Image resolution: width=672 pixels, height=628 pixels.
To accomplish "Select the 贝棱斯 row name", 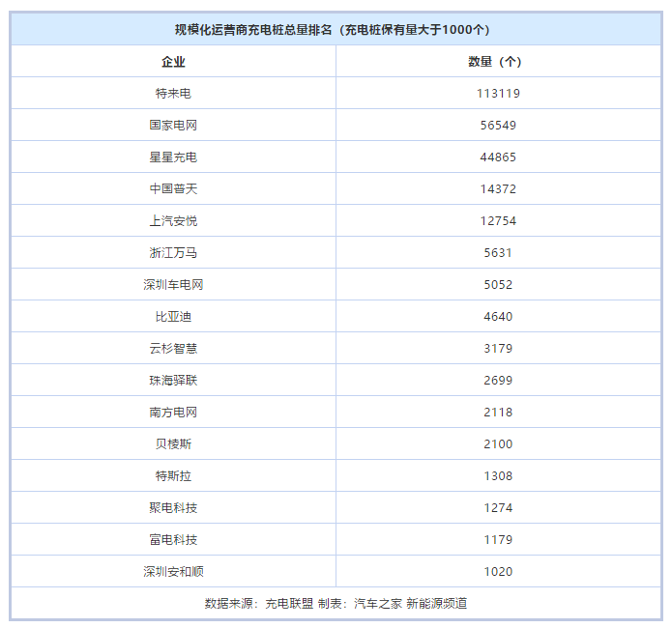I will tap(173, 444).
